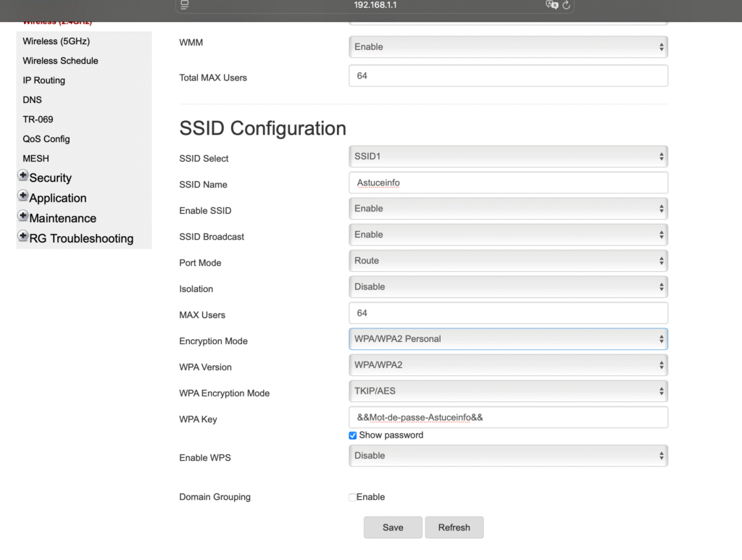Focus the SSID Name field
The width and height of the screenshot is (742, 560).
[x=508, y=183]
